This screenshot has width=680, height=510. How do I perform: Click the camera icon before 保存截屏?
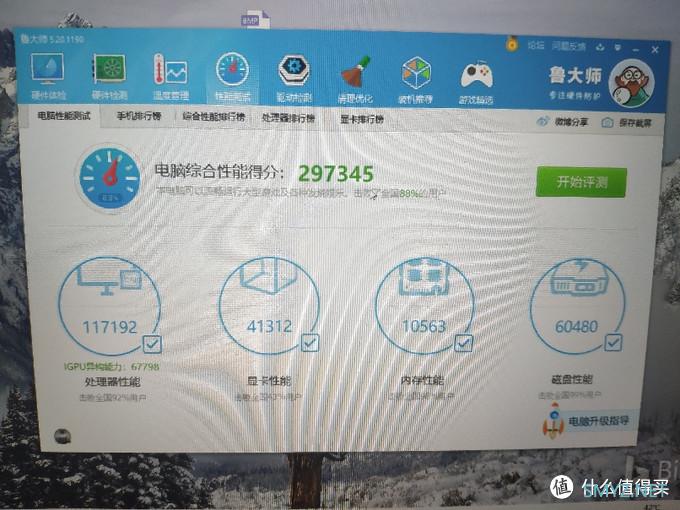pos(607,123)
